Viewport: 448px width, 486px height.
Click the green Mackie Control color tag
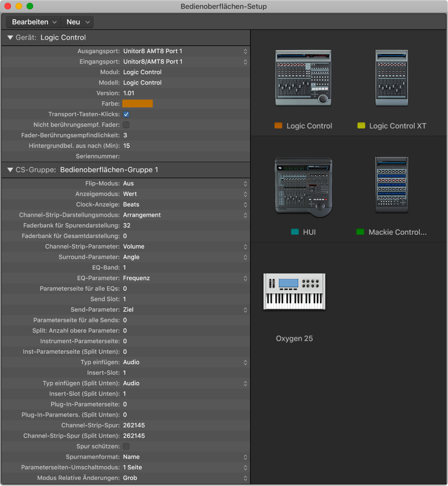(360, 232)
